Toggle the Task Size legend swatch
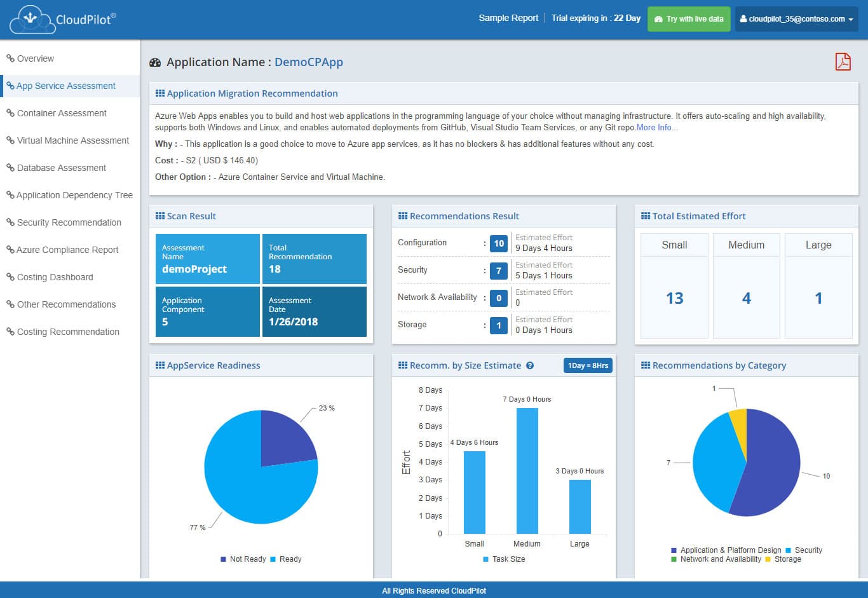The image size is (868, 598). coord(486,559)
